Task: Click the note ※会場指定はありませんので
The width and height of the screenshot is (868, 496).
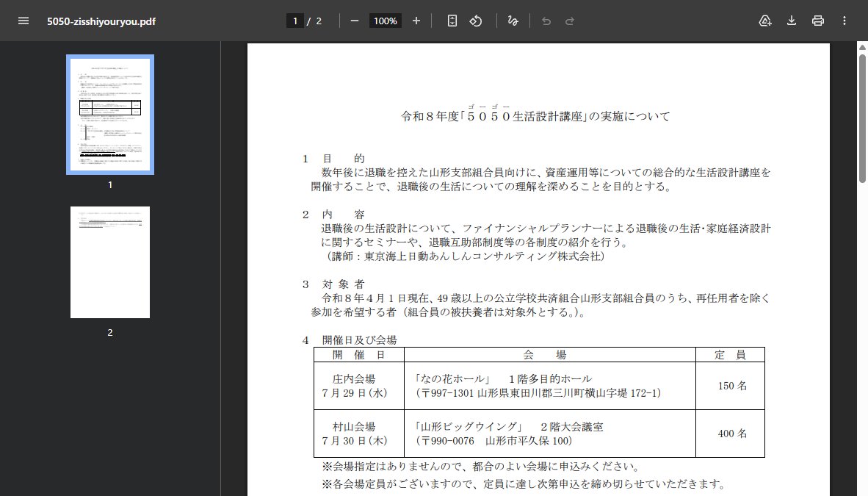Action: [x=481, y=467]
